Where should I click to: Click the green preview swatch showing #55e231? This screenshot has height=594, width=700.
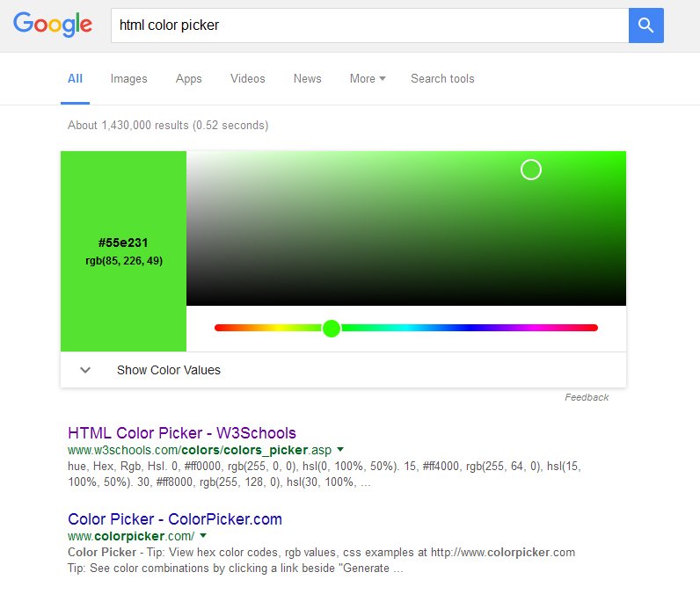click(x=124, y=251)
